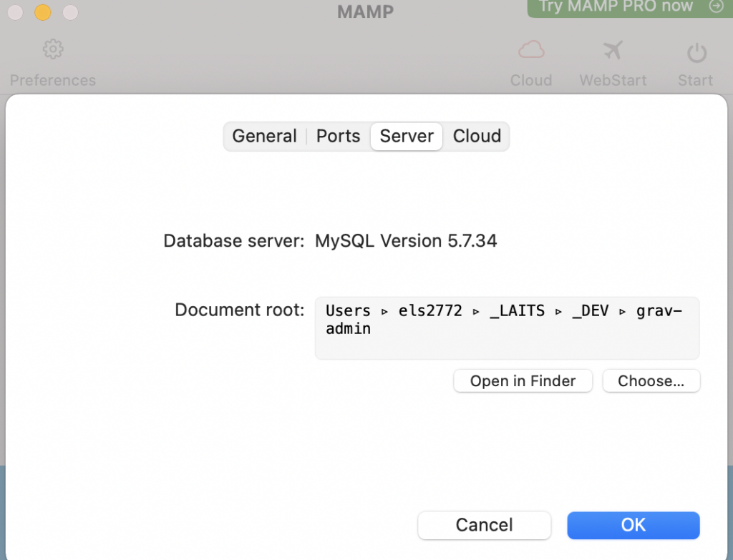Click the _DEV path segment

pyautogui.click(x=591, y=310)
